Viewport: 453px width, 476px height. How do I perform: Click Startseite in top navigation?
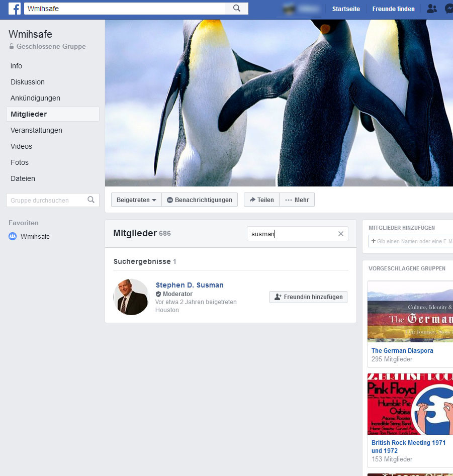click(346, 9)
